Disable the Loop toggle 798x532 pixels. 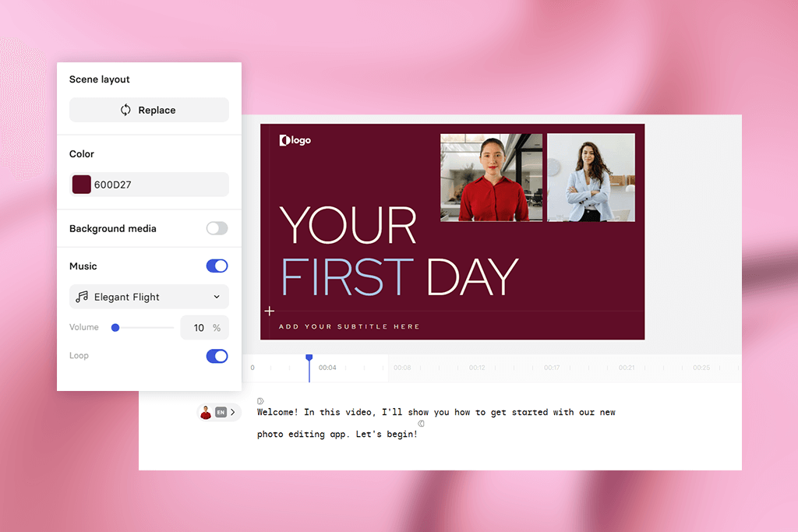tap(217, 356)
